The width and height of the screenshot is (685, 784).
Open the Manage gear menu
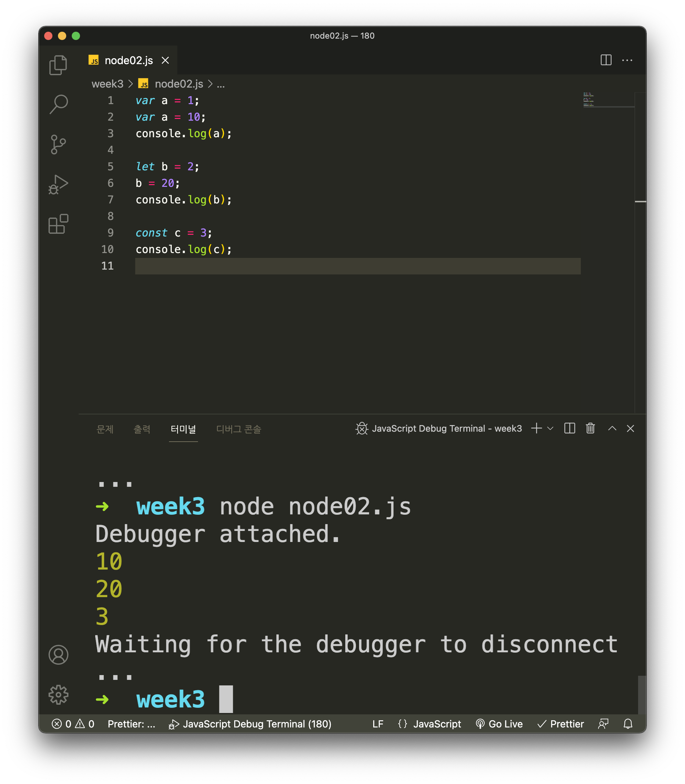click(x=58, y=695)
